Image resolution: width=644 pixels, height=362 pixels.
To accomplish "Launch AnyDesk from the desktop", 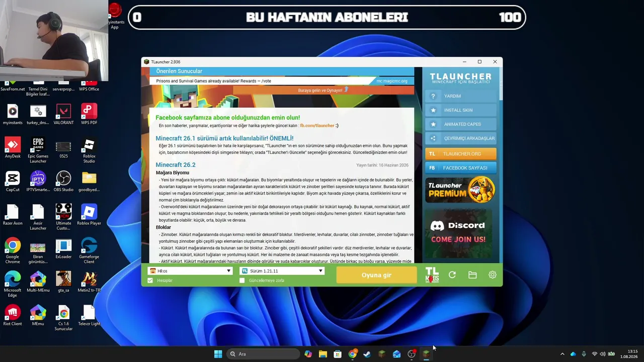I will (13, 148).
